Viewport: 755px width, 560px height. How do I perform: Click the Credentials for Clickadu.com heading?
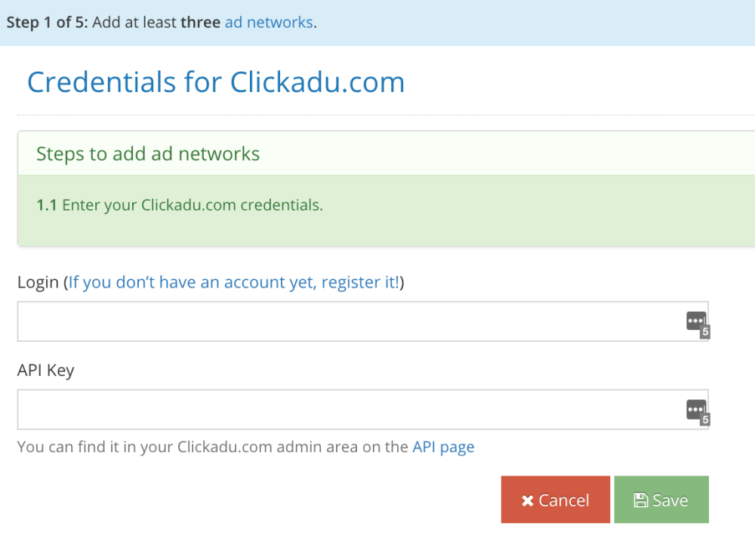pyautogui.click(x=216, y=82)
